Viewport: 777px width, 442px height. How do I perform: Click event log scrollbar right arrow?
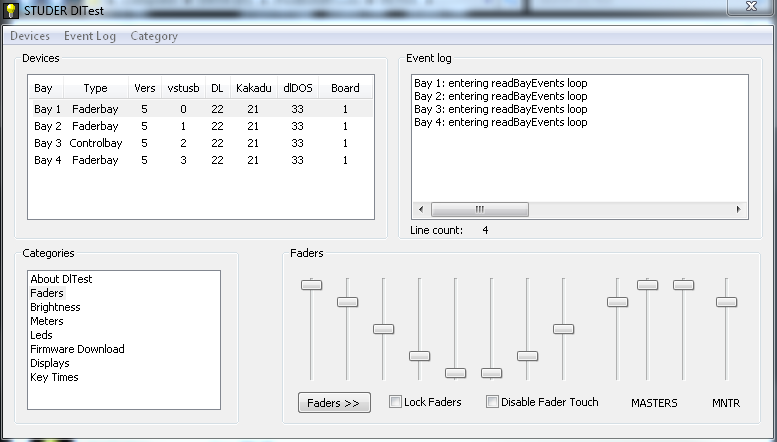click(738, 210)
